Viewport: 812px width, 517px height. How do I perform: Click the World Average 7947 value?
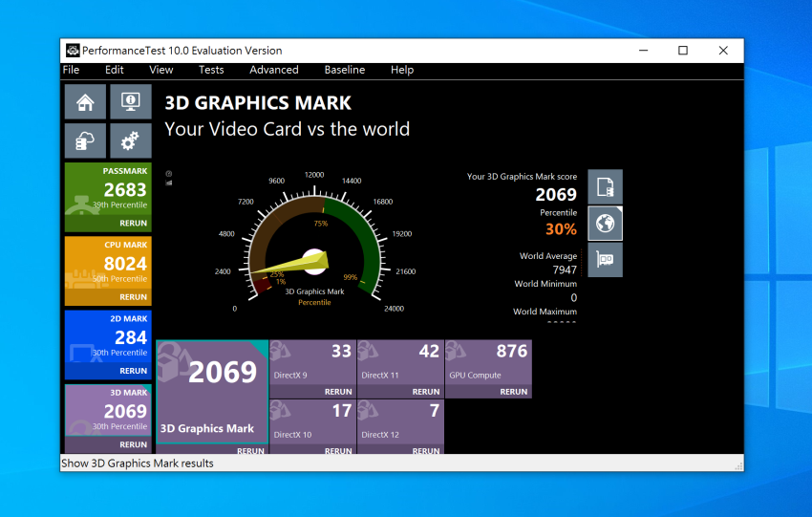565,269
